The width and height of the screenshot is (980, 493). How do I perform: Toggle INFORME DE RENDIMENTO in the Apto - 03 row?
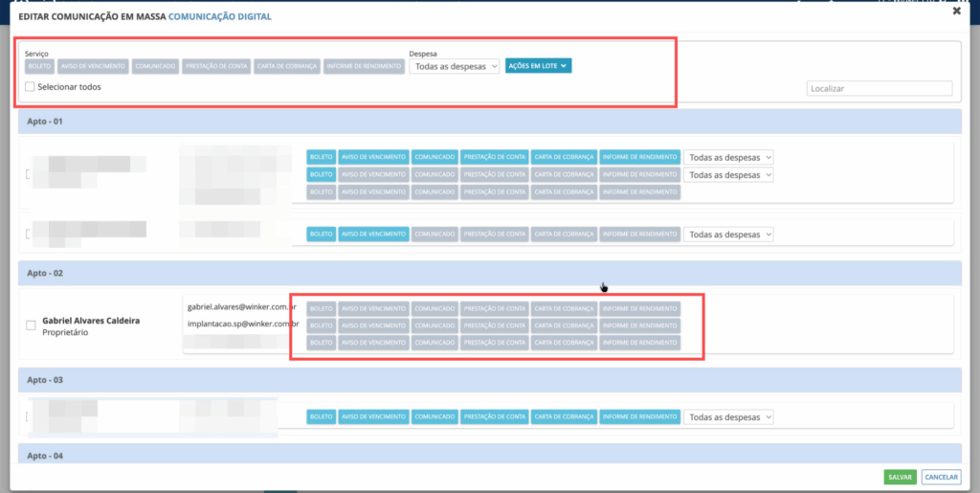(639, 417)
